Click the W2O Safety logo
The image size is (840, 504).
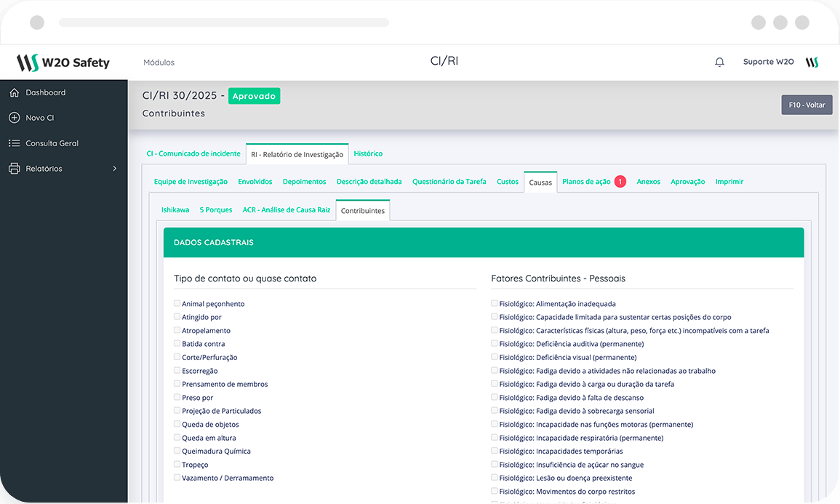tap(63, 63)
